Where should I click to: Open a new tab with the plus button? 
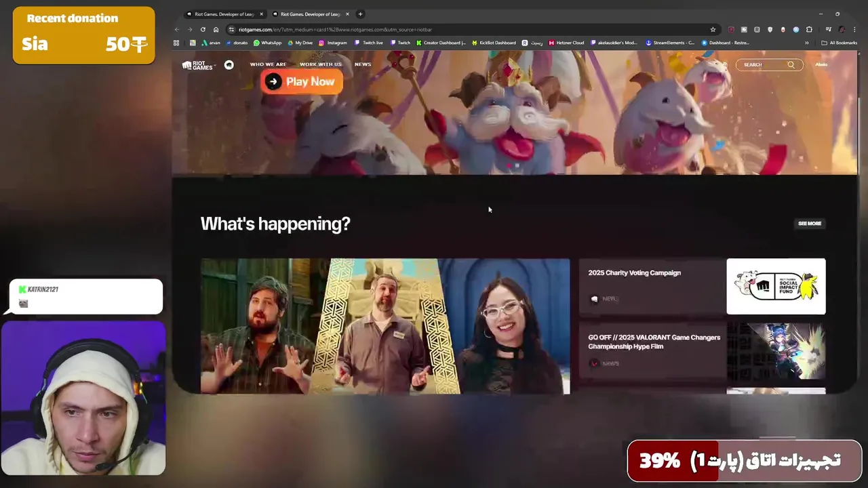[360, 14]
